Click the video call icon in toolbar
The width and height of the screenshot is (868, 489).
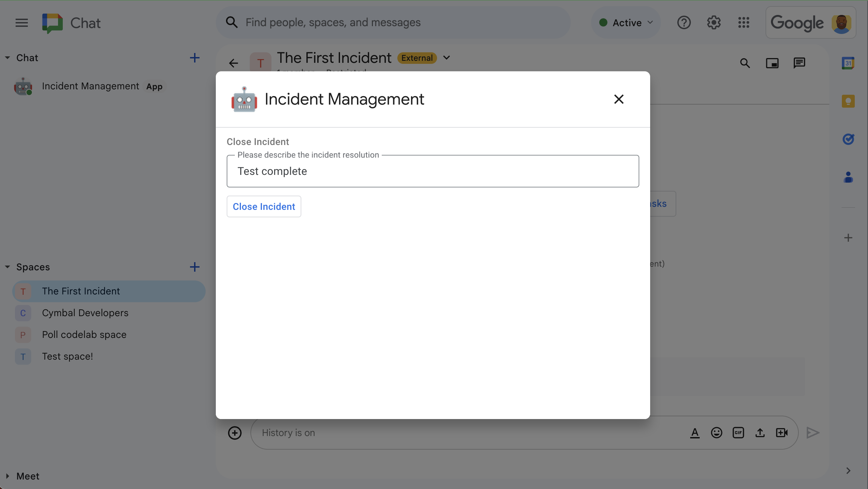[x=782, y=432]
